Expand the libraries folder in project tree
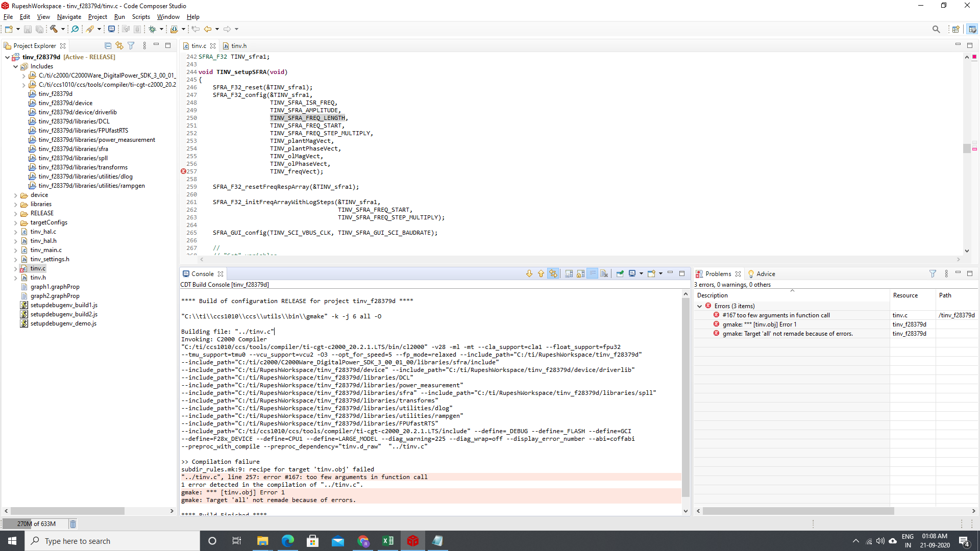The height and width of the screenshot is (551, 980). (15, 204)
